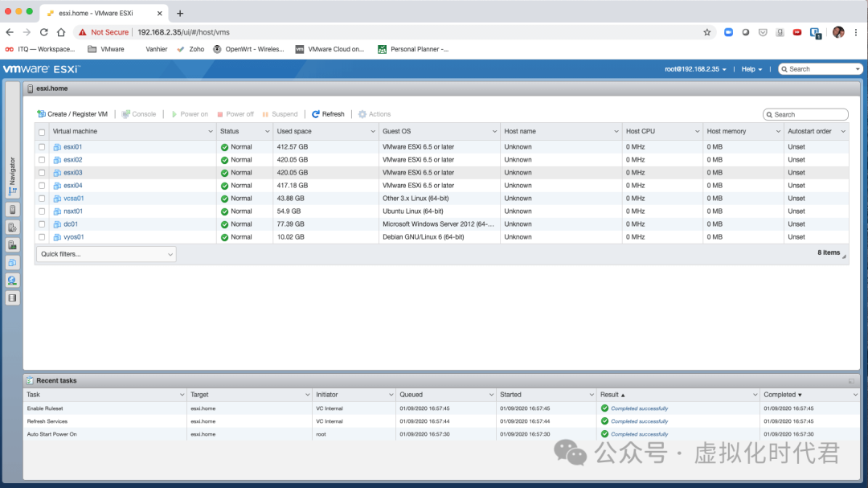Open the Storage icon in sidebar
Screen dimensions: 868x488
(12, 298)
